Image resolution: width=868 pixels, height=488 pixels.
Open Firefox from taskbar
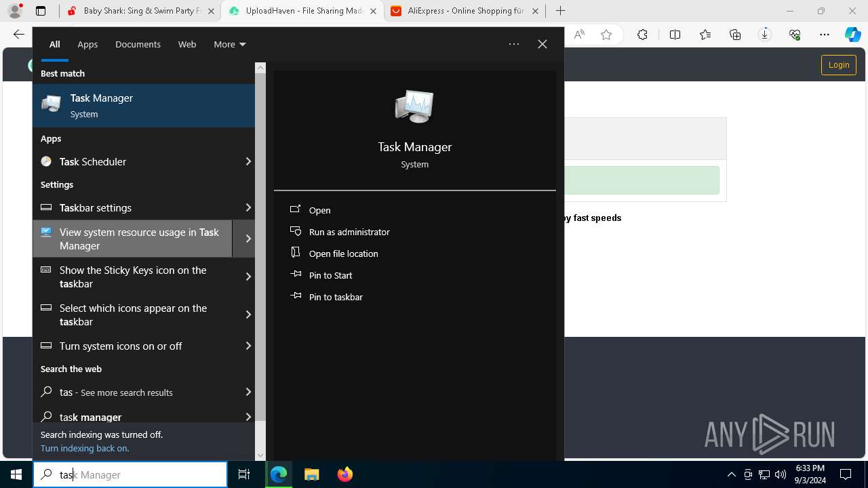pos(344,474)
